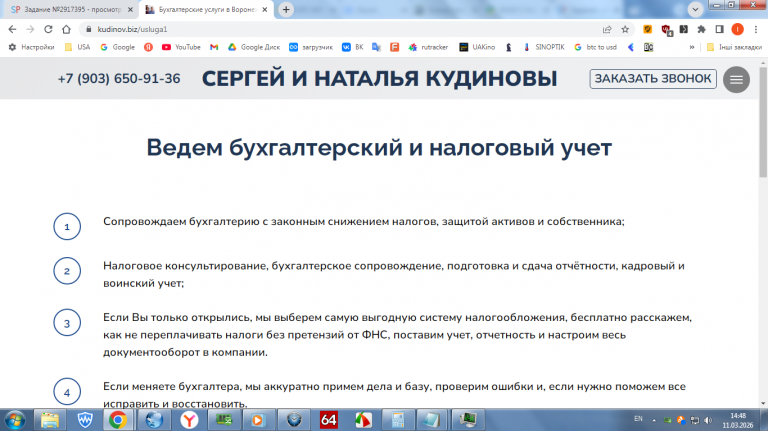Open Chrome from the taskbar
This screenshot has width=768, height=431.
pyautogui.click(x=118, y=420)
